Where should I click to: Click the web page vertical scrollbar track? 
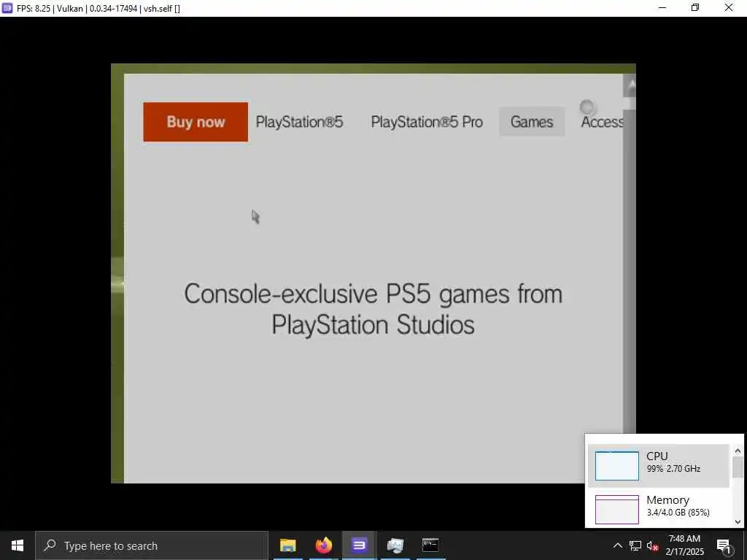(x=630, y=271)
